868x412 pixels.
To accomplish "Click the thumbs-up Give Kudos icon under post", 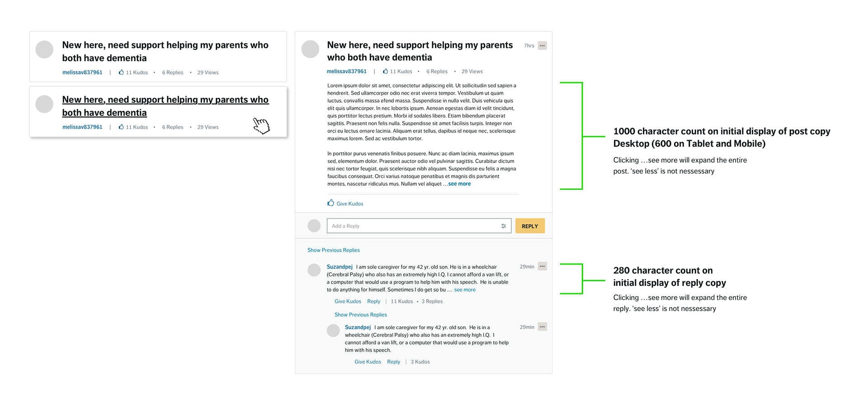I will tap(331, 203).
